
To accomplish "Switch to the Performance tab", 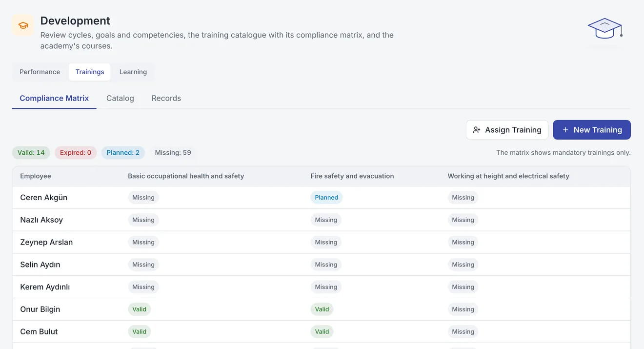I will pyautogui.click(x=40, y=72).
